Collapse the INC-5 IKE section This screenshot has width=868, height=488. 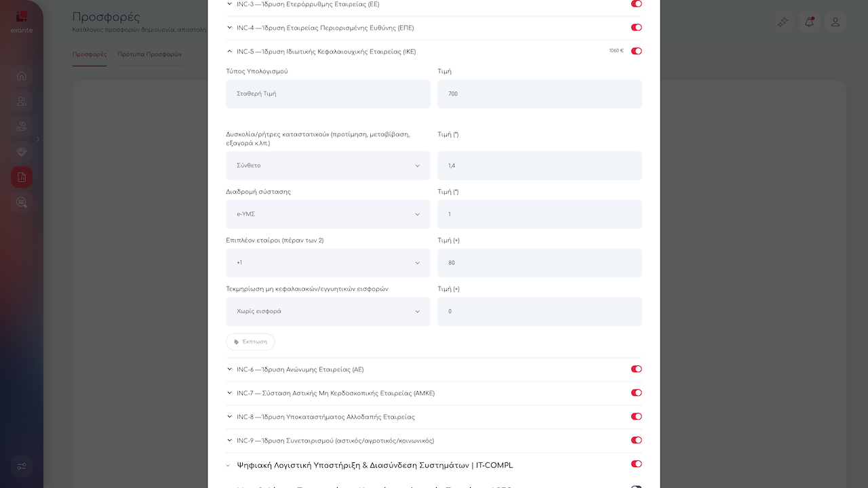(x=229, y=50)
